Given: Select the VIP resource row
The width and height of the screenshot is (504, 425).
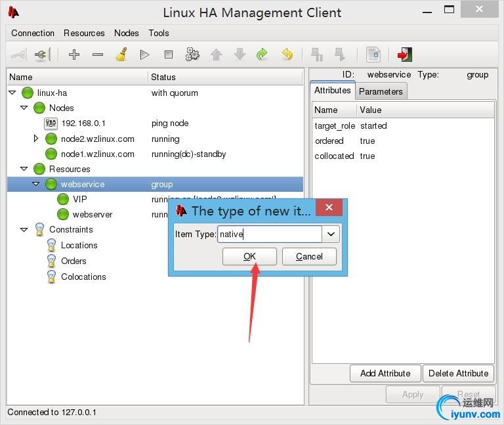Looking at the screenshot, I should point(155,199).
